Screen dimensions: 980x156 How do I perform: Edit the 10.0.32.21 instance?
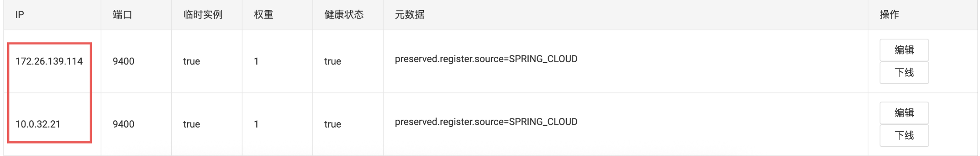pos(904,113)
